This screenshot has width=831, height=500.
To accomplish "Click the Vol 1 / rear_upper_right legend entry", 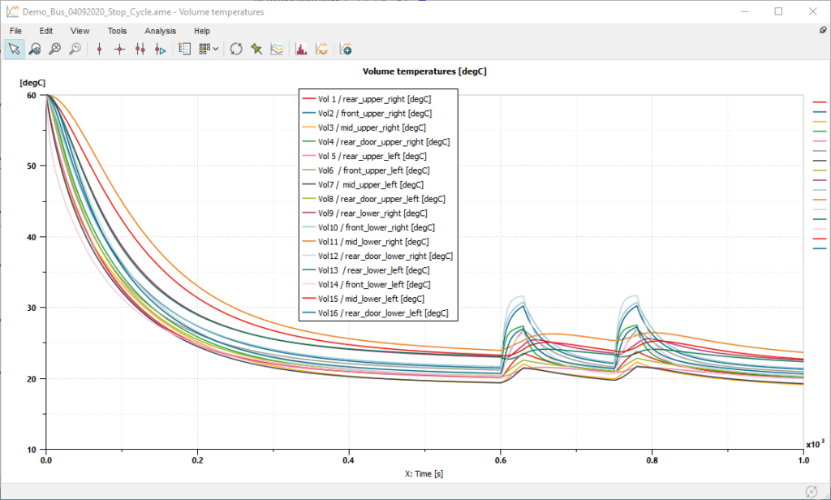I will click(370, 99).
